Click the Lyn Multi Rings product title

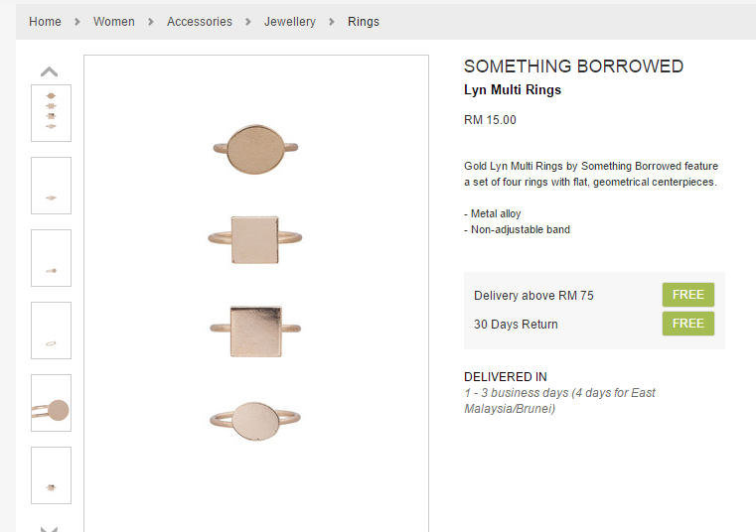[513, 90]
